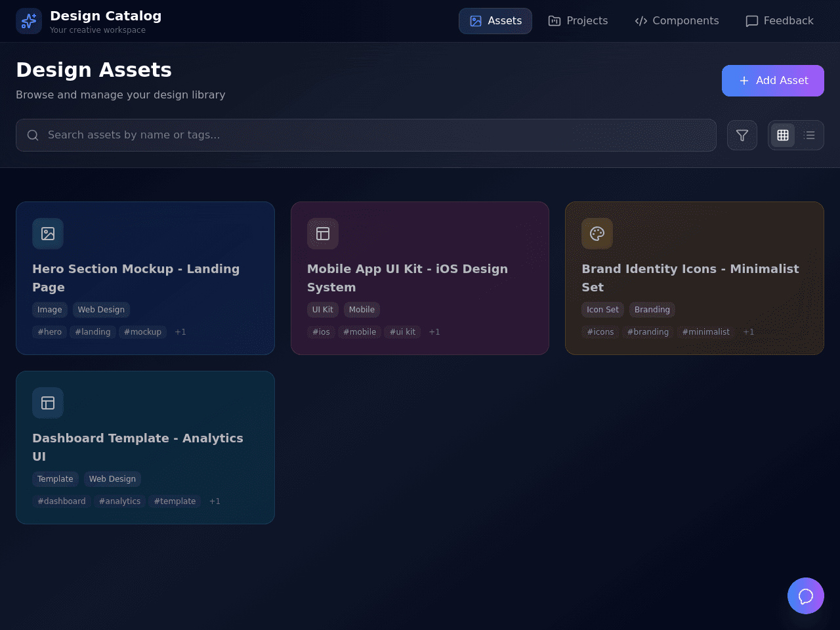Screen dimensions: 840x630
Task: Show +1 more tags on Mobile App card
Action: pos(434,332)
